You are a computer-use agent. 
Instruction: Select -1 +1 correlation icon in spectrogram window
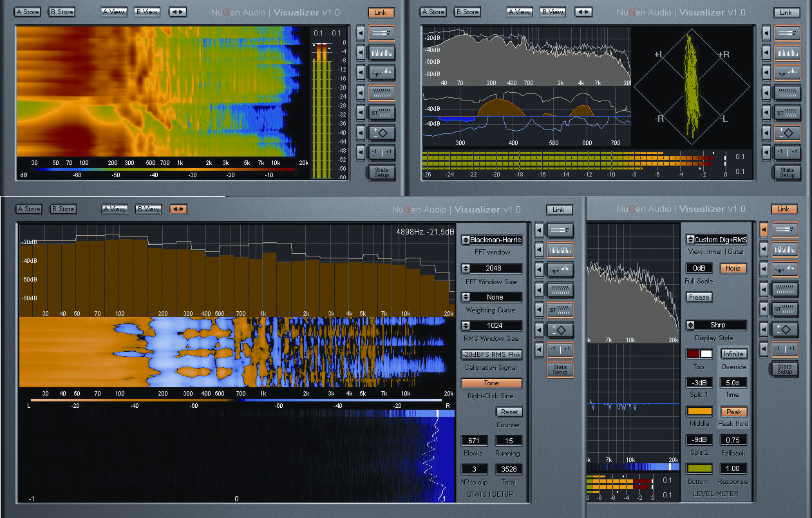tap(381, 153)
